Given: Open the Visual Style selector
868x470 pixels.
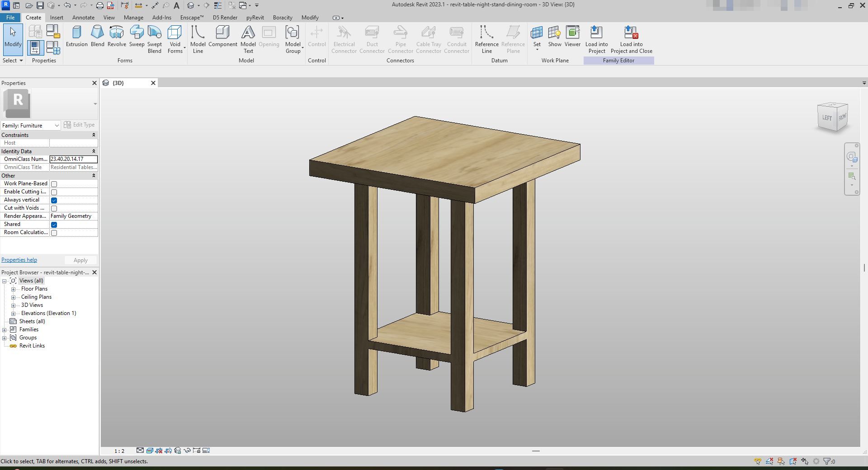Looking at the screenshot, I should (150, 451).
